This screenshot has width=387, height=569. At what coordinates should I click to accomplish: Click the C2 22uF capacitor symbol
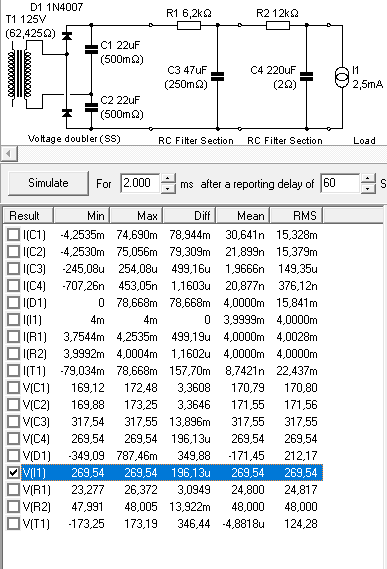pyautogui.click(x=91, y=107)
